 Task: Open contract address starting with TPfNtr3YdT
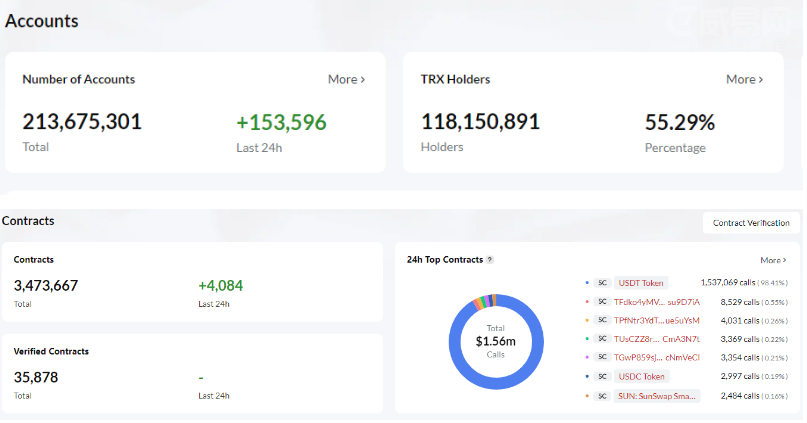tap(657, 321)
